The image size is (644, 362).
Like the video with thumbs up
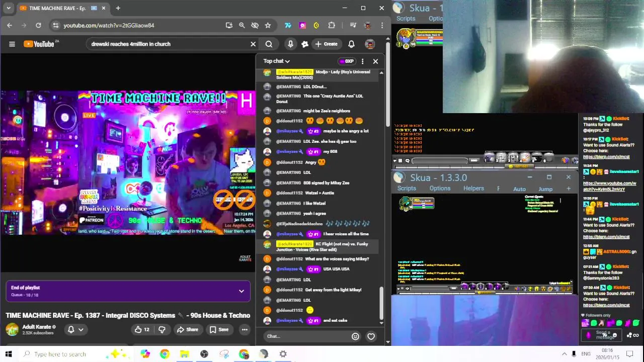(142, 329)
